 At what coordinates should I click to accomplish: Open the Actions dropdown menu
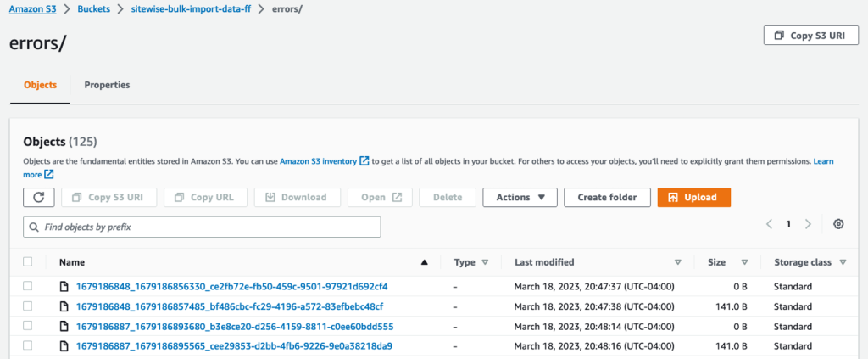tap(520, 197)
